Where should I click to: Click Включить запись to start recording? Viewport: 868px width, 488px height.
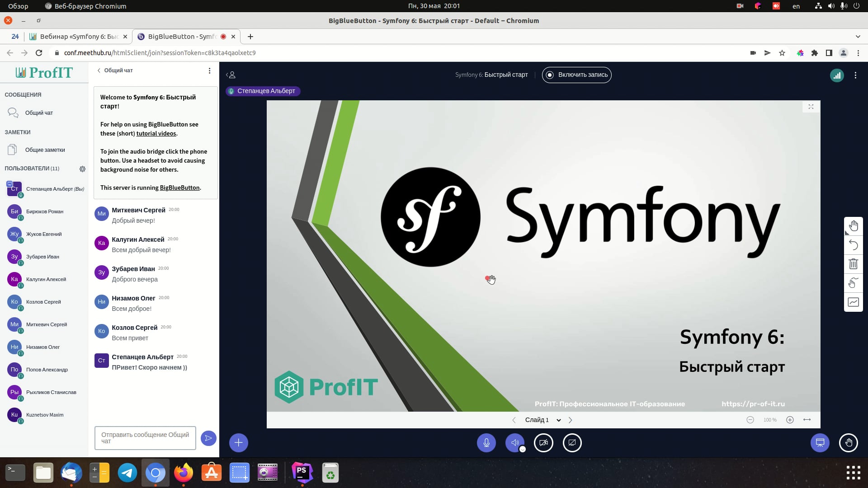point(576,75)
